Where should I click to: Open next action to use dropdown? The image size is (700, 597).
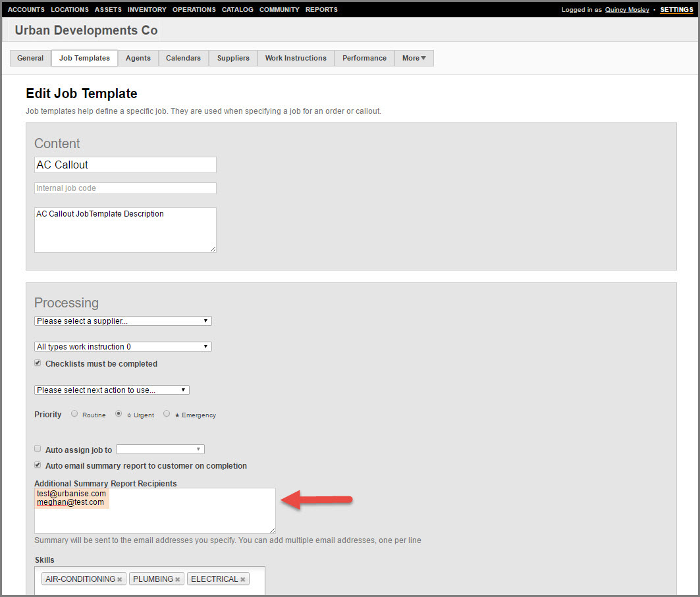tap(111, 390)
